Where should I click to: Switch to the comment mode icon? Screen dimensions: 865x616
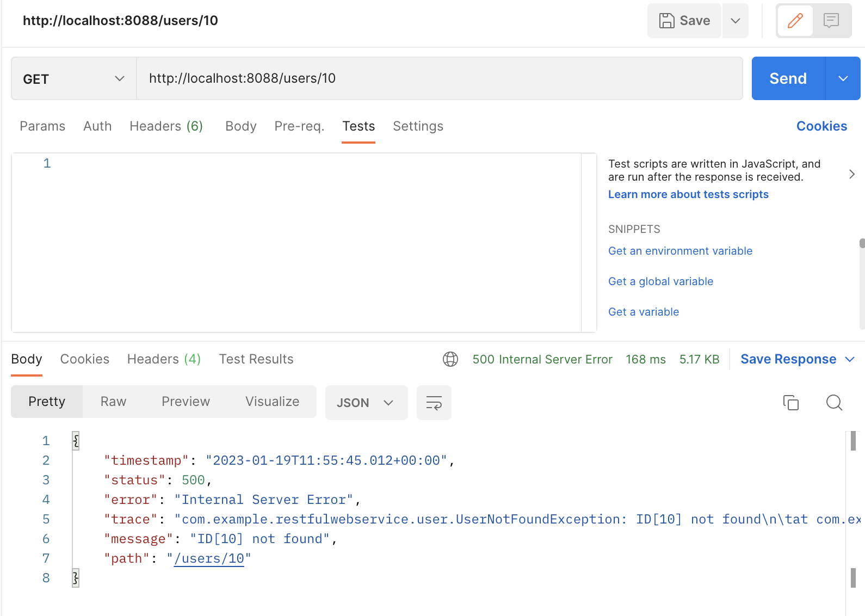click(831, 21)
